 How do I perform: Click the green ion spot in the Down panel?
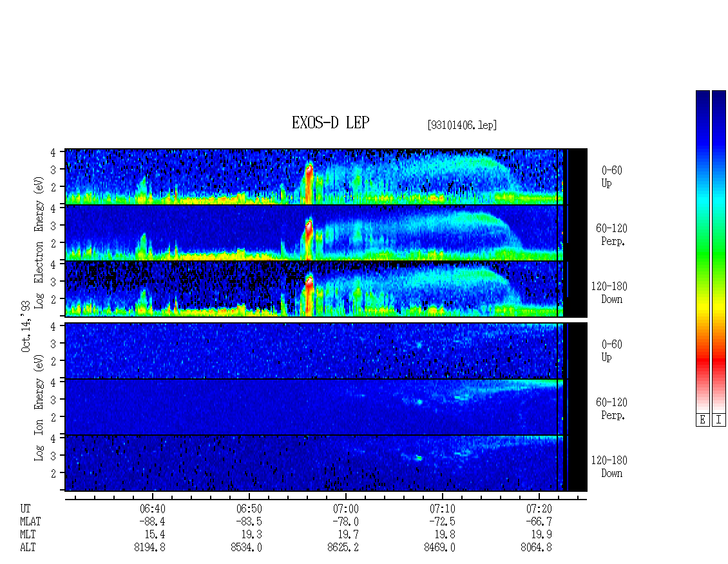[419, 458]
